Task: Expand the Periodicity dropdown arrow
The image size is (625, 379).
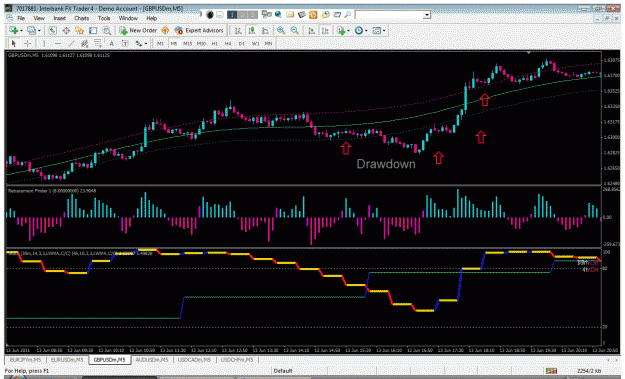Action: 366,31
